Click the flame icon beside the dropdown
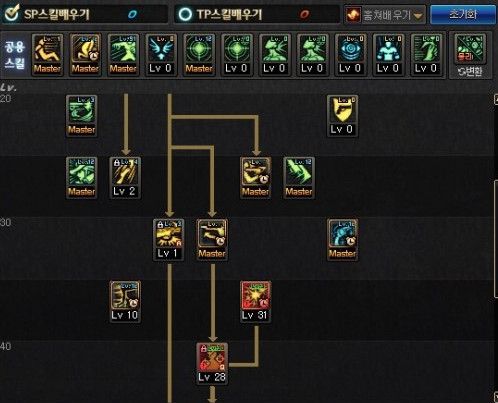The image size is (498, 403). click(353, 15)
